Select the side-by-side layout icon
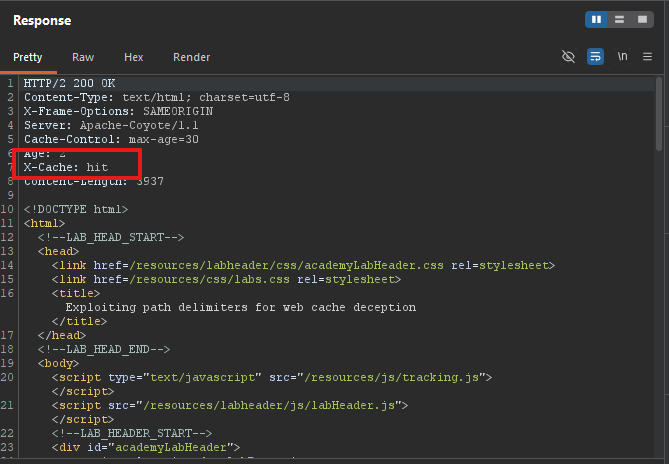Image resolution: width=669 pixels, height=464 pixels. point(596,20)
